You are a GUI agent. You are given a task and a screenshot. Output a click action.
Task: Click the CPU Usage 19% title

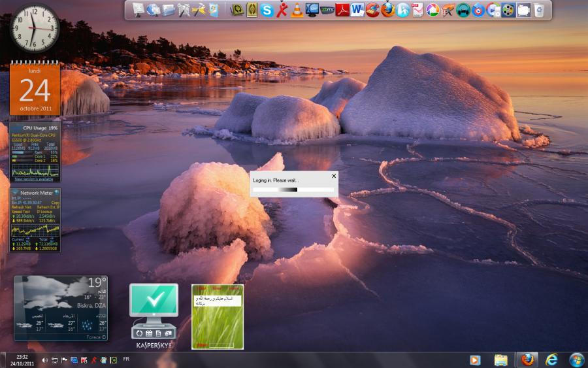(x=40, y=128)
